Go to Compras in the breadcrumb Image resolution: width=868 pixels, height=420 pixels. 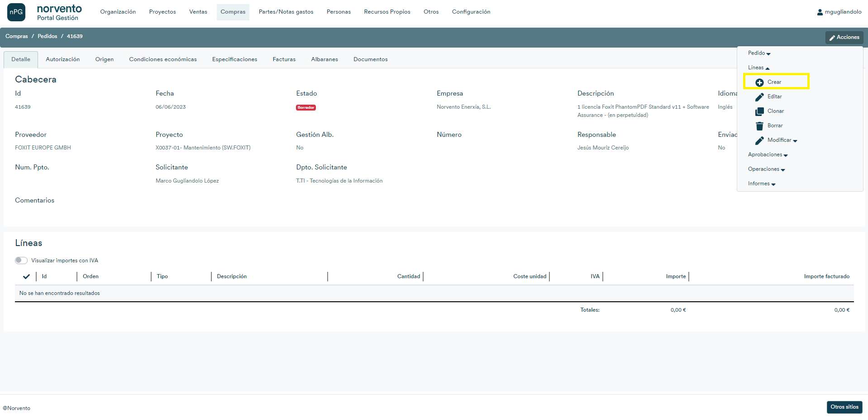coord(17,36)
